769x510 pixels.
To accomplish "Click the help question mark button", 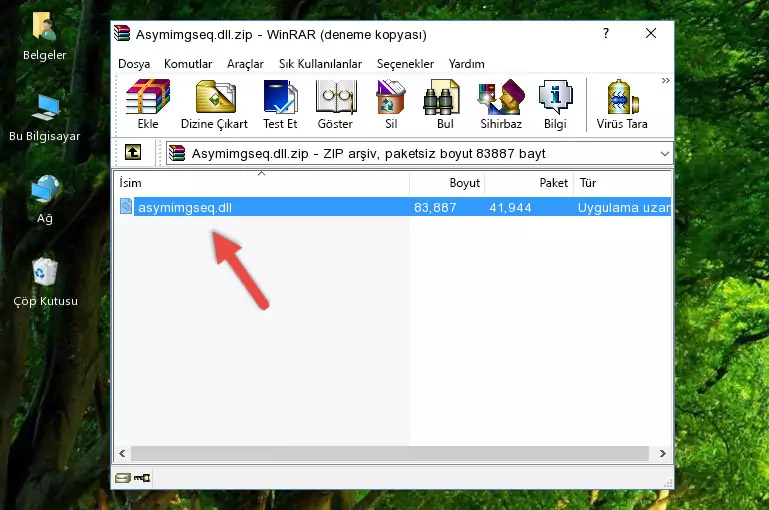I will (x=606, y=33).
